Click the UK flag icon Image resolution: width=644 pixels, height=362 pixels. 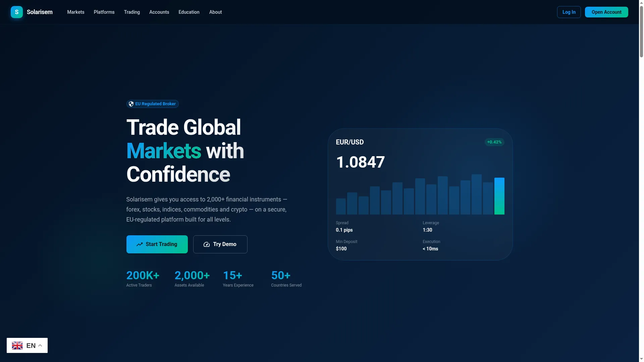coord(17,346)
